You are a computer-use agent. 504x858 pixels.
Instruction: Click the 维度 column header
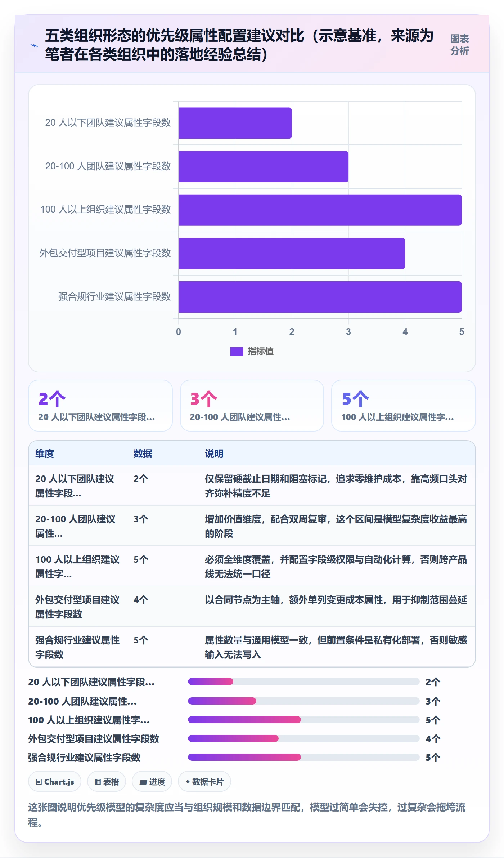[x=45, y=453]
